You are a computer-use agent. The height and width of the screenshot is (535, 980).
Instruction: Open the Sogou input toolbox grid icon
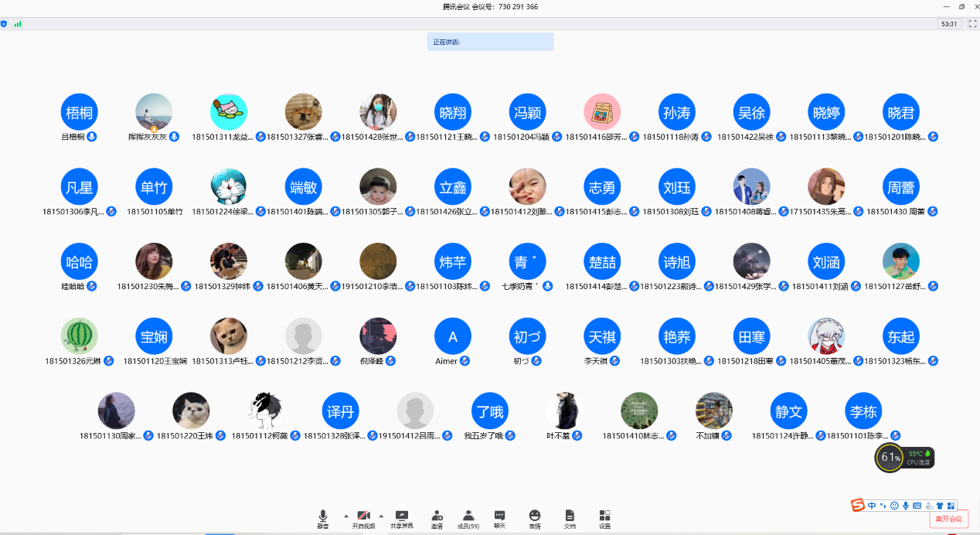[x=951, y=506]
